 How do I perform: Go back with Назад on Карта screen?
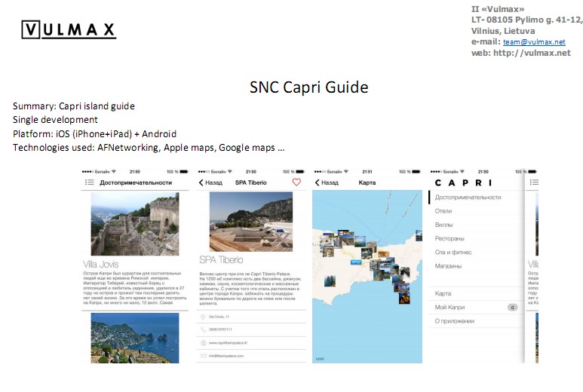(x=327, y=182)
